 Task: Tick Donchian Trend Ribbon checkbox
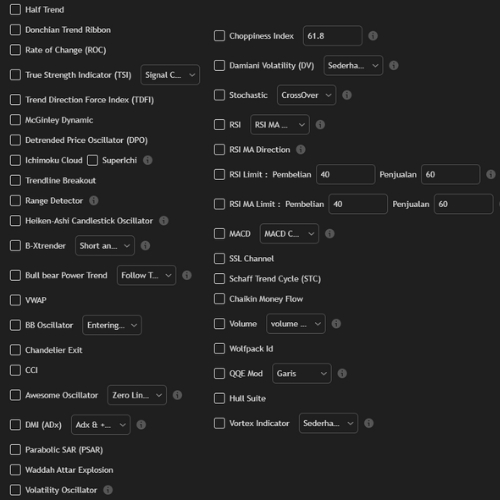(15, 30)
